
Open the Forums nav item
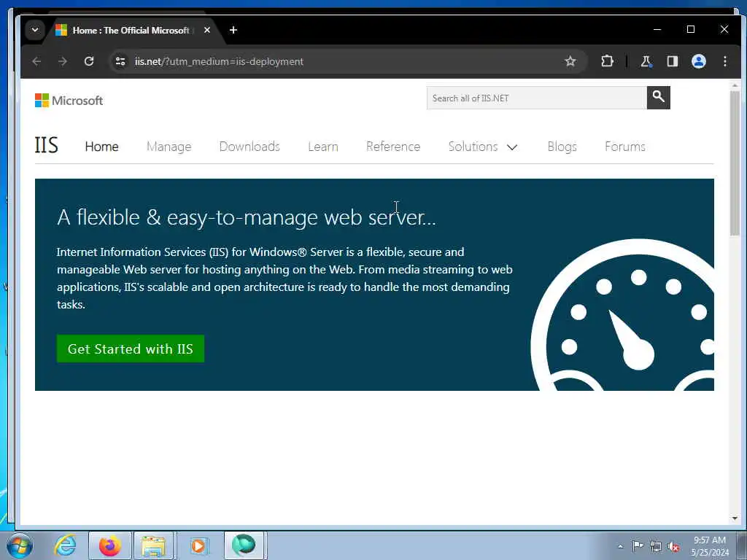(624, 147)
